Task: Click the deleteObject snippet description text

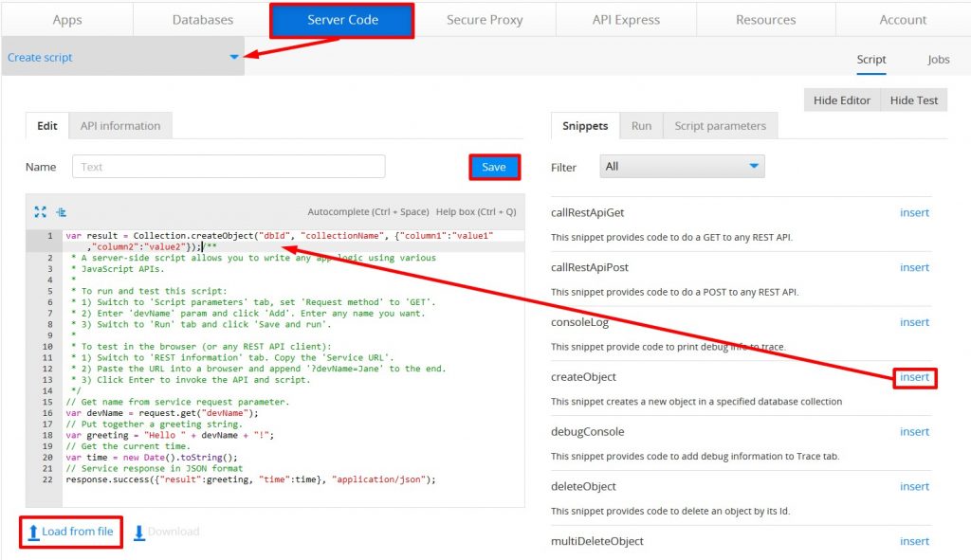Action: pyautogui.click(x=670, y=511)
